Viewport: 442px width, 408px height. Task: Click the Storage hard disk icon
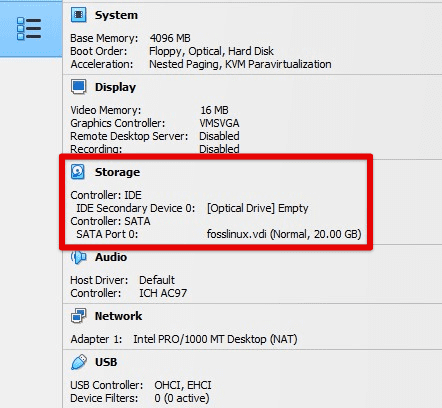[78, 172]
